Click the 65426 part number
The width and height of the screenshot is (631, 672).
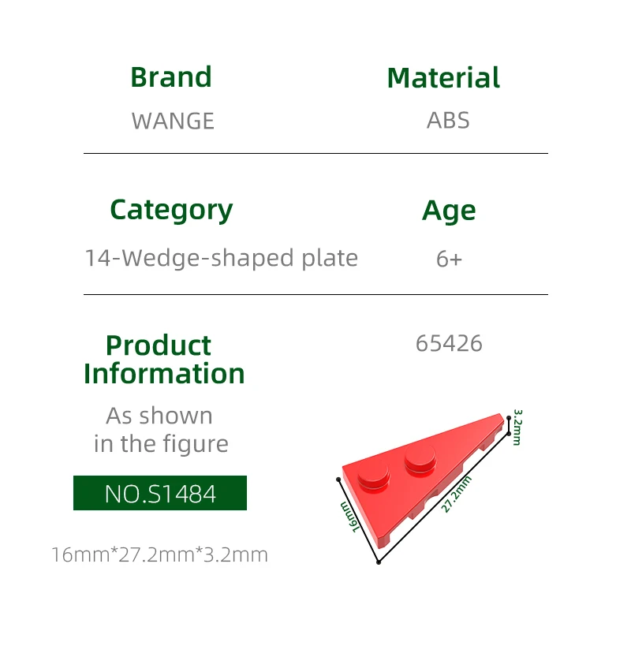[x=449, y=344]
